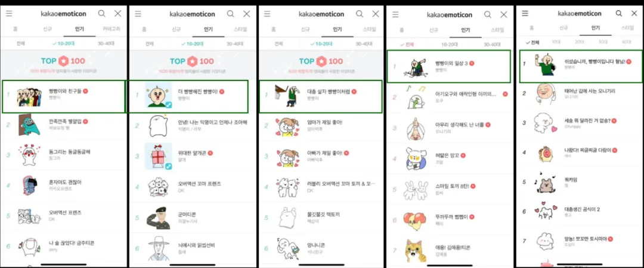Open hamburger menu on screen with 카테고리 tab
This screenshot has width=644, height=268.
tap(9, 14)
